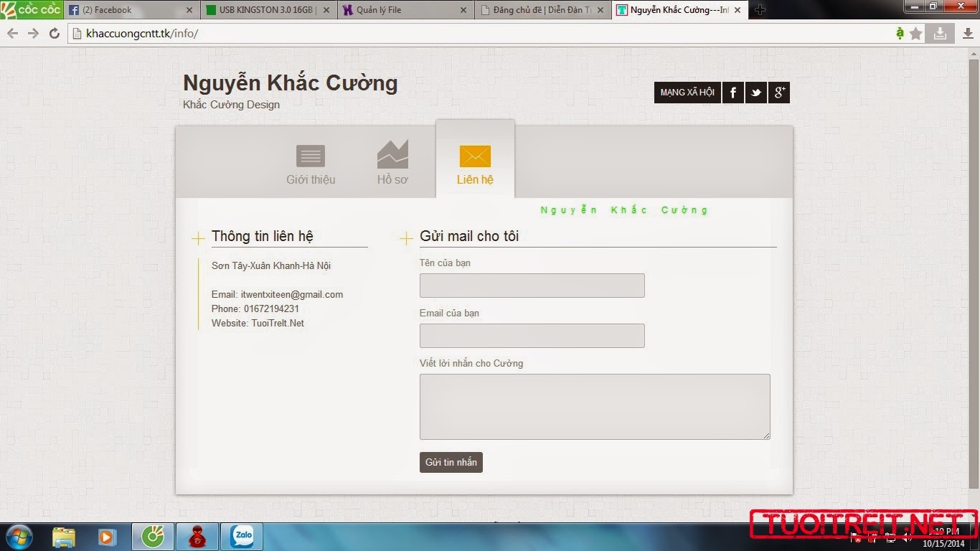
Task: Send message with Gửi tin nhắn button
Action: click(x=451, y=462)
